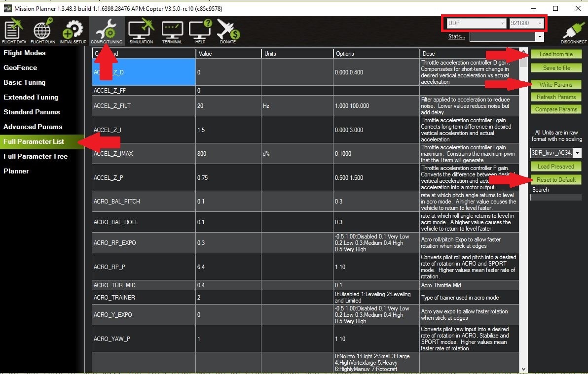Switch to Full Parameter Tree
Viewport: 588px width, 374px height.
coord(36,156)
